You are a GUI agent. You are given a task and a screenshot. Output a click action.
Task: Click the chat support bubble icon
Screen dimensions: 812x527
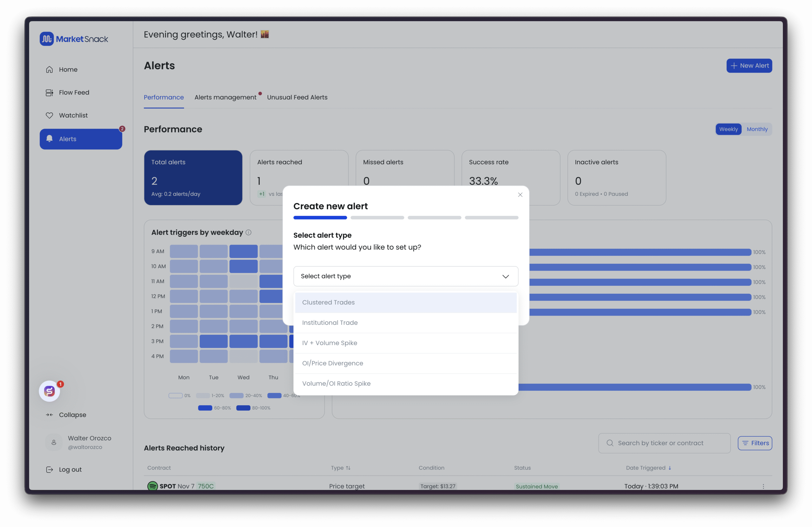49,391
